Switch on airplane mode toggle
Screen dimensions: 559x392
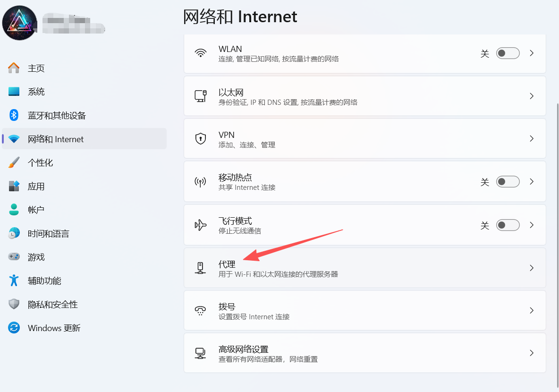(508, 225)
